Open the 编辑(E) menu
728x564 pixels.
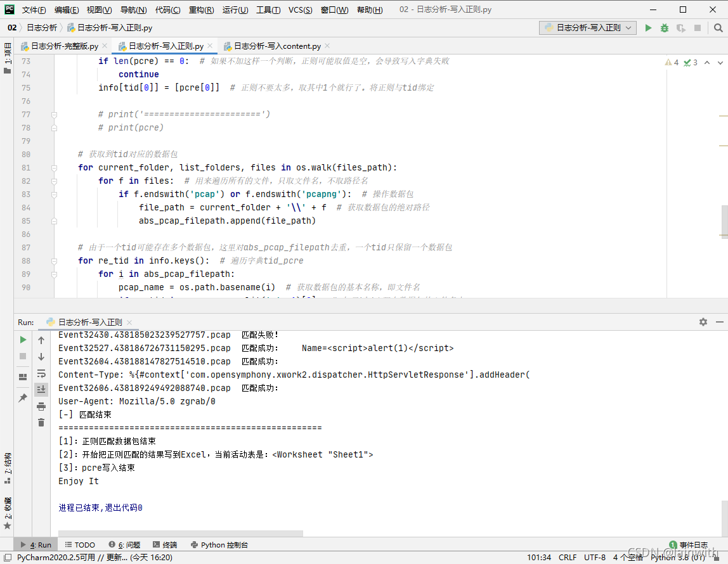[x=67, y=10]
